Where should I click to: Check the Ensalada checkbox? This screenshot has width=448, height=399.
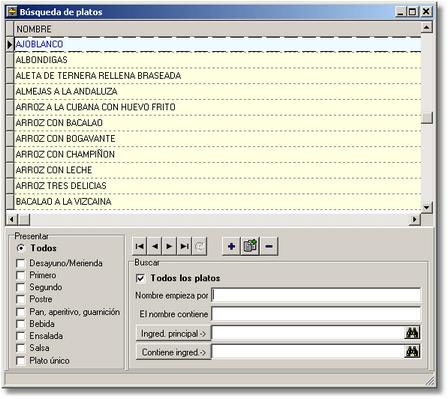coord(21,336)
